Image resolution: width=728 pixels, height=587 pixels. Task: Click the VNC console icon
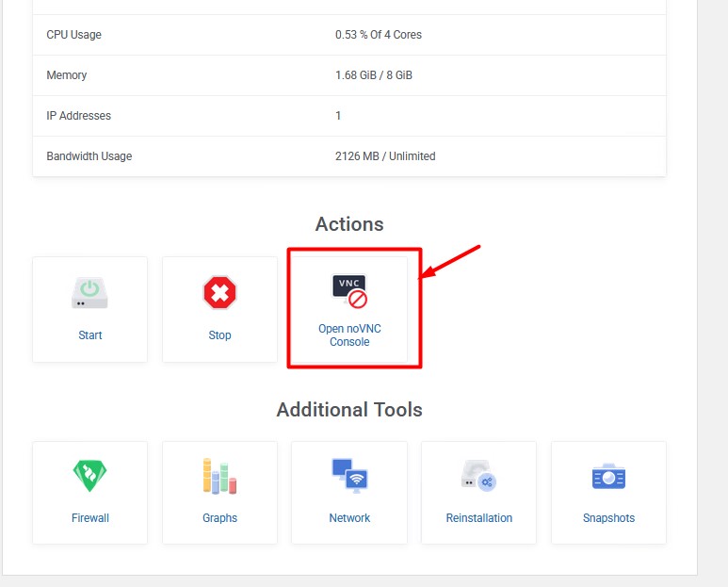tap(349, 291)
